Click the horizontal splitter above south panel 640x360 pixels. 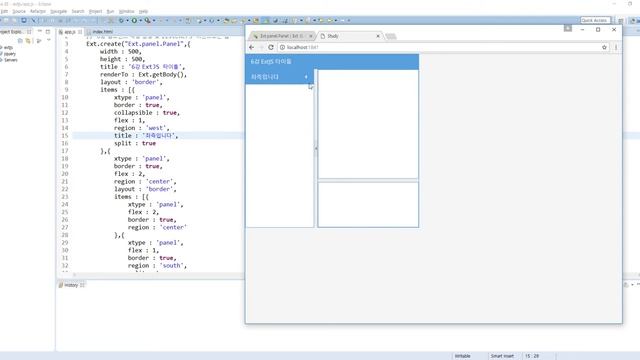pos(368,180)
